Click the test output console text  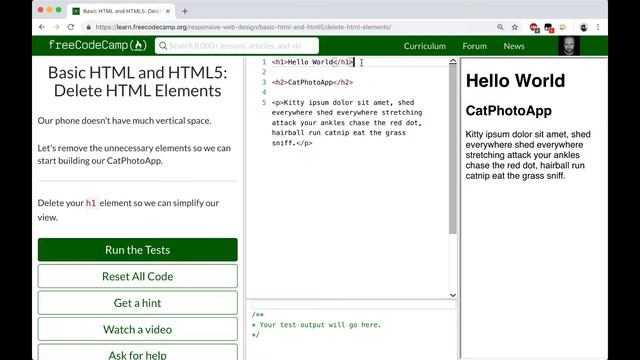tap(316, 325)
